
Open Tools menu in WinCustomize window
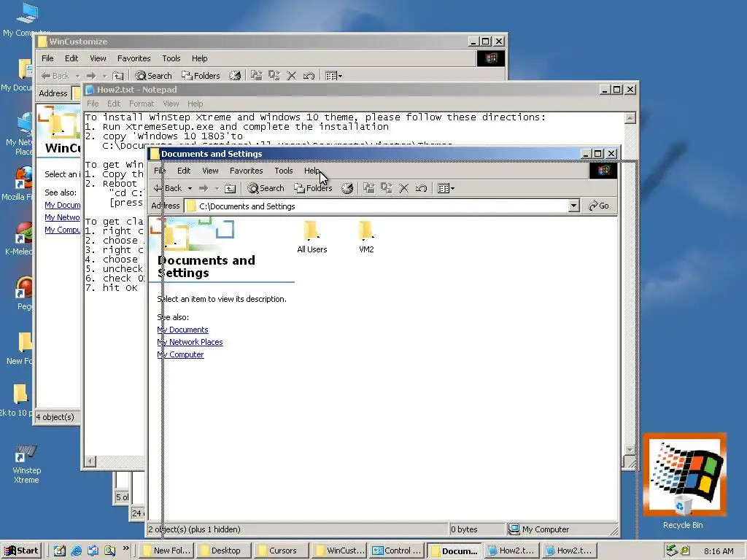[x=171, y=58]
